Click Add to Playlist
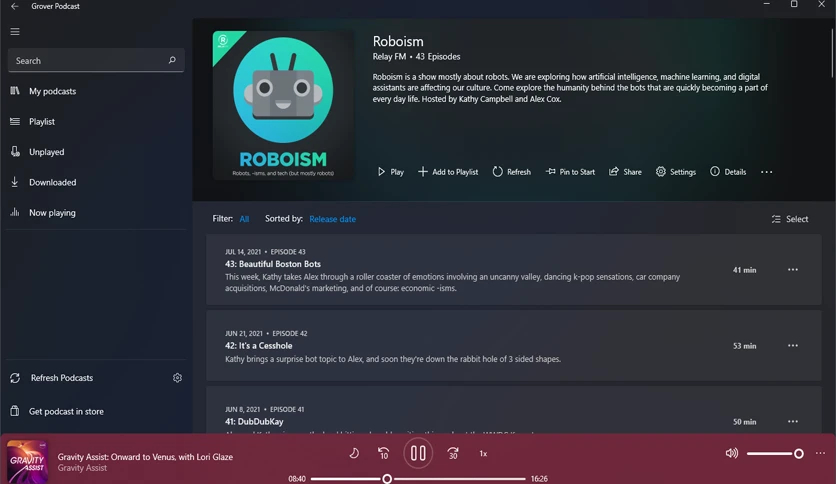 pos(448,172)
